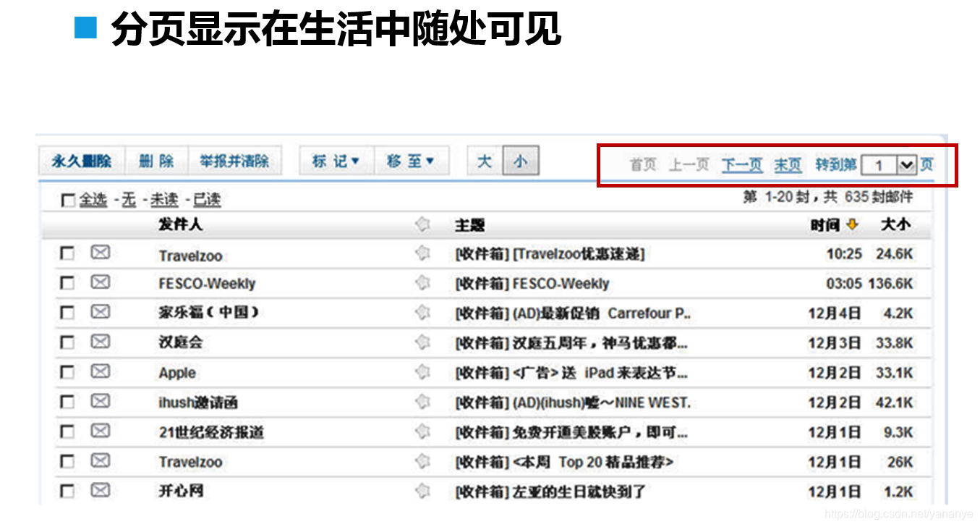Open the page number dropdown
The width and height of the screenshot is (980, 527).
tap(906, 166)
